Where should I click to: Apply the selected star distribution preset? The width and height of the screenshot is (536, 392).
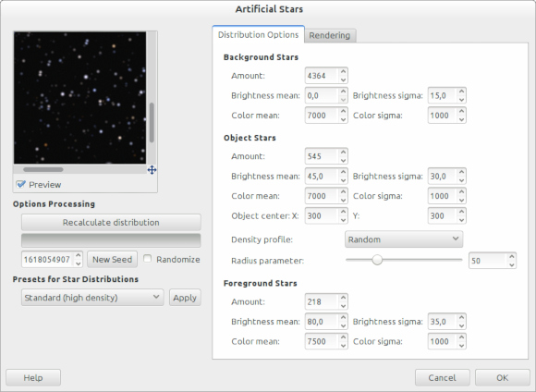click(185, 298)
